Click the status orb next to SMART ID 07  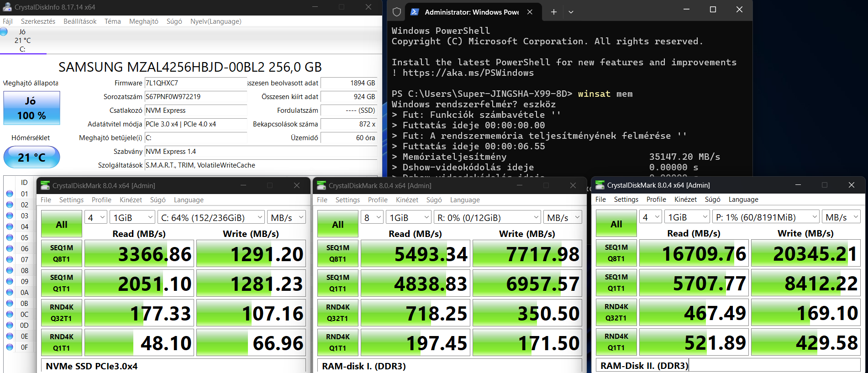pyautogui.click(x=10, y=259)
